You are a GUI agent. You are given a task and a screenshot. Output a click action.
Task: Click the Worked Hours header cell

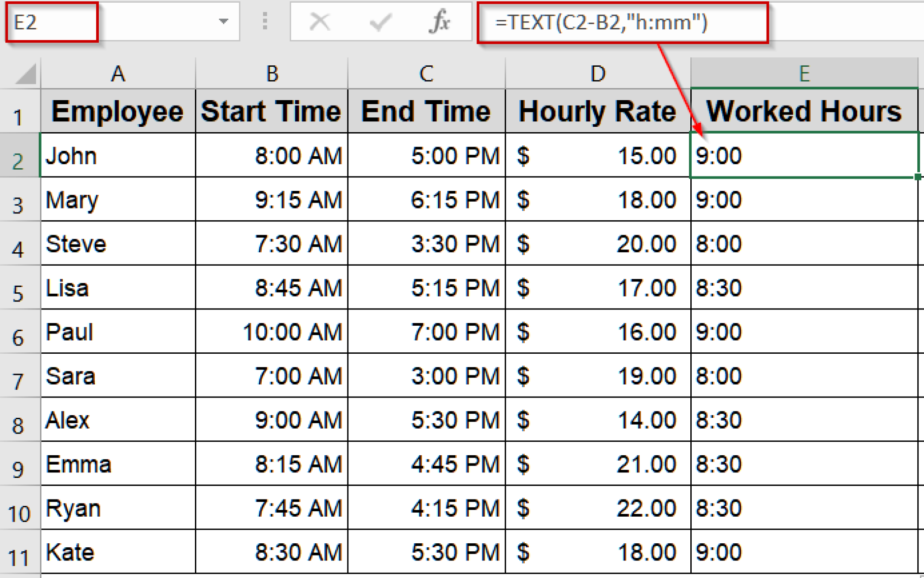coord(804,111)
